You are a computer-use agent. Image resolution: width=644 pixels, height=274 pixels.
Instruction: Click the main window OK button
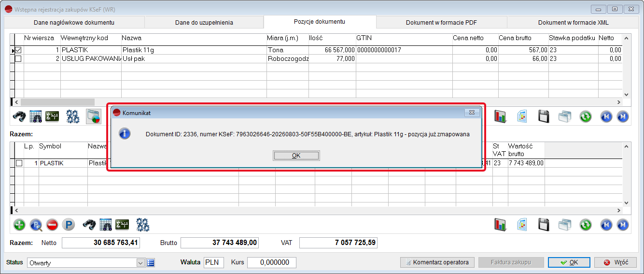569,262
